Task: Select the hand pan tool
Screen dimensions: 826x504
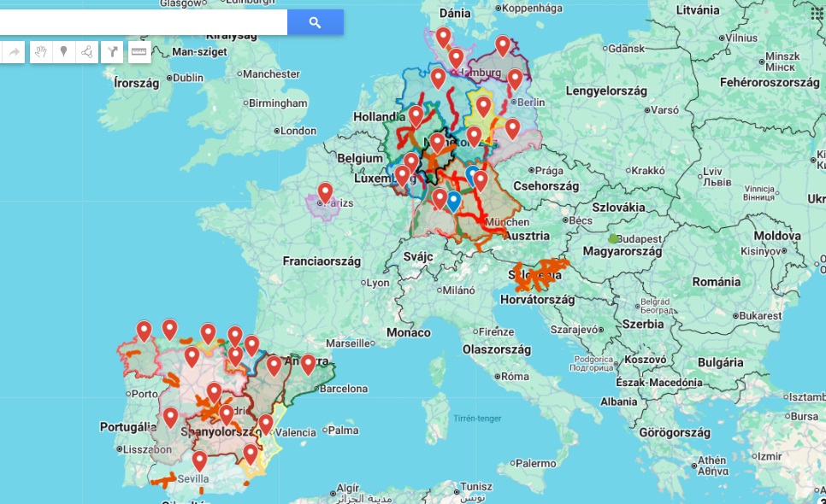Action: [40, 53]
